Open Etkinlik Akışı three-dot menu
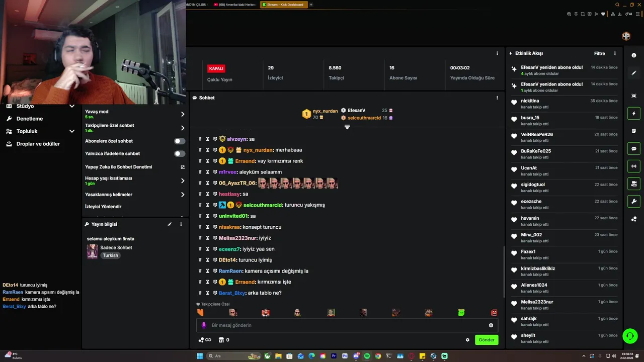Image resolution: width=644 pixels, height=362 pixels. (x=615, y=53)
